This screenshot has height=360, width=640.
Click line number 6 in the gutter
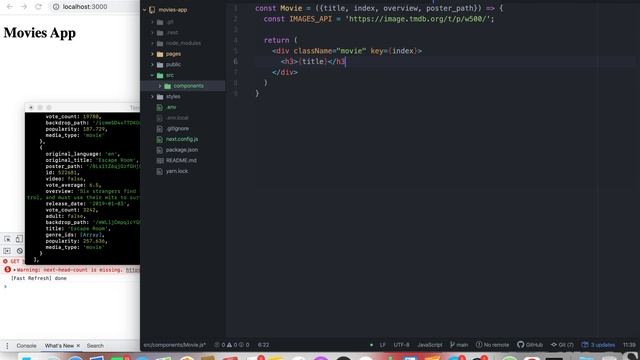pyautogui.click(x=236, y=62)
